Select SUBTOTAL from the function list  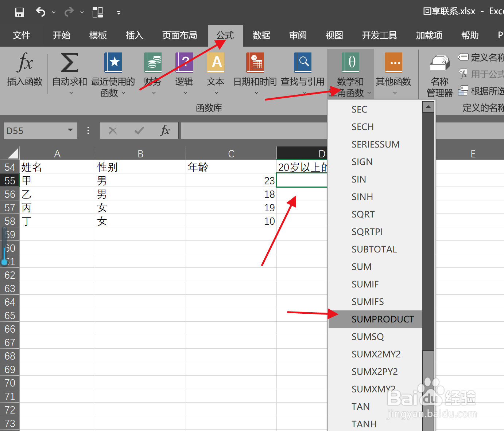[375, 249]
